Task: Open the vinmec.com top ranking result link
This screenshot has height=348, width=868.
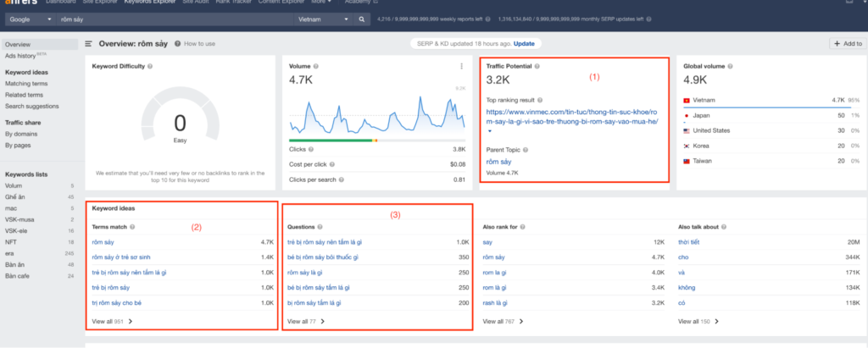Action: 572,116
